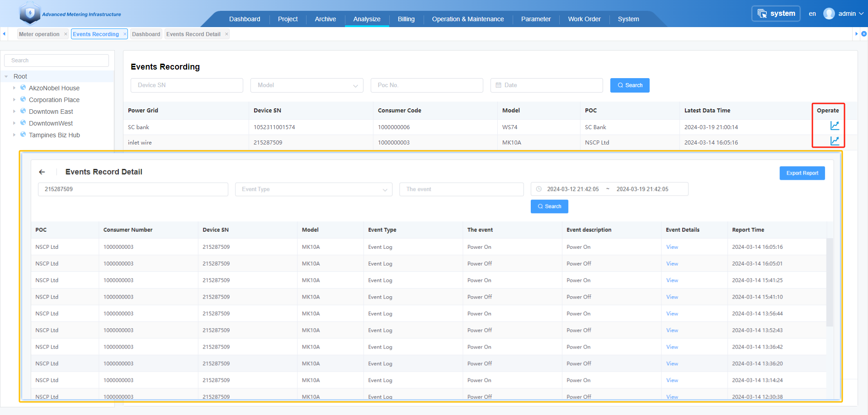Focus the Poc No. input field

coord(427,85)
